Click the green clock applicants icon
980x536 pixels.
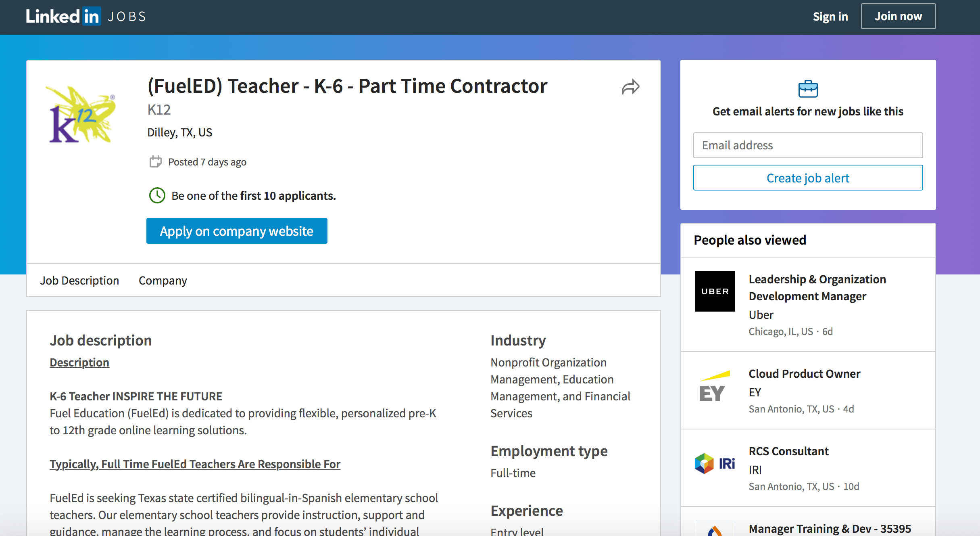coord(157,196)
